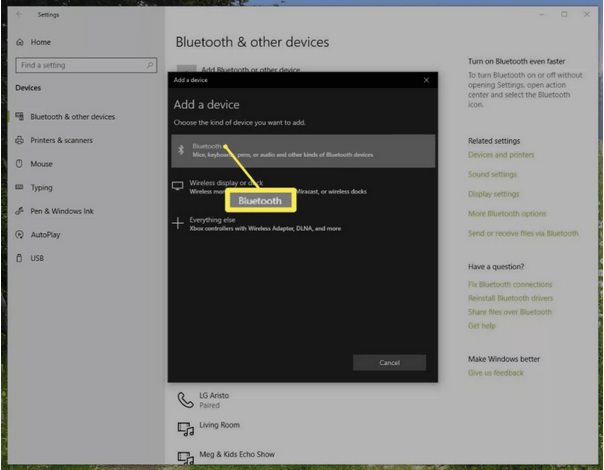Focus the Find a setting search box
The height and width of the screenshot is (470, 604).
tap(86, 65)
